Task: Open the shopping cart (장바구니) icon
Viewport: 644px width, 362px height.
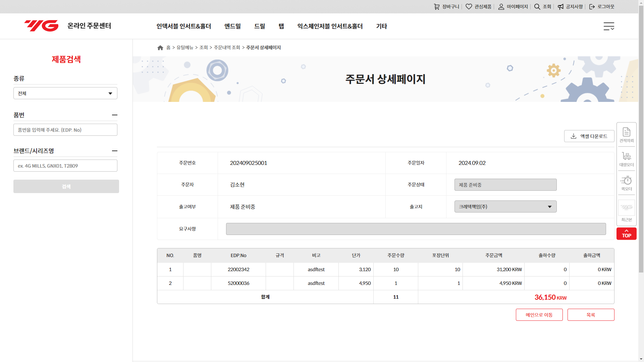Action: 436,7
